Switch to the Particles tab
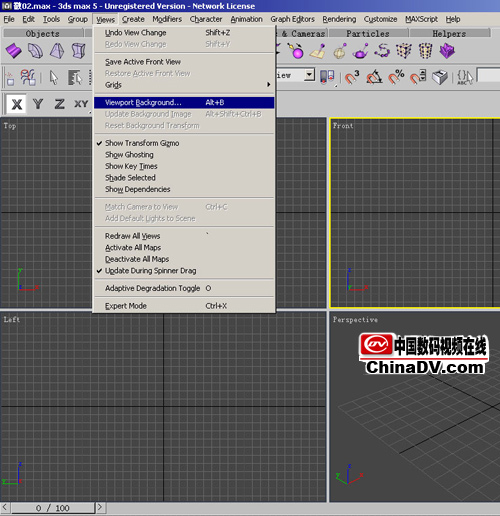Image resolution: width=500 pixels, height=516 pixels. (x=368, y=34)
